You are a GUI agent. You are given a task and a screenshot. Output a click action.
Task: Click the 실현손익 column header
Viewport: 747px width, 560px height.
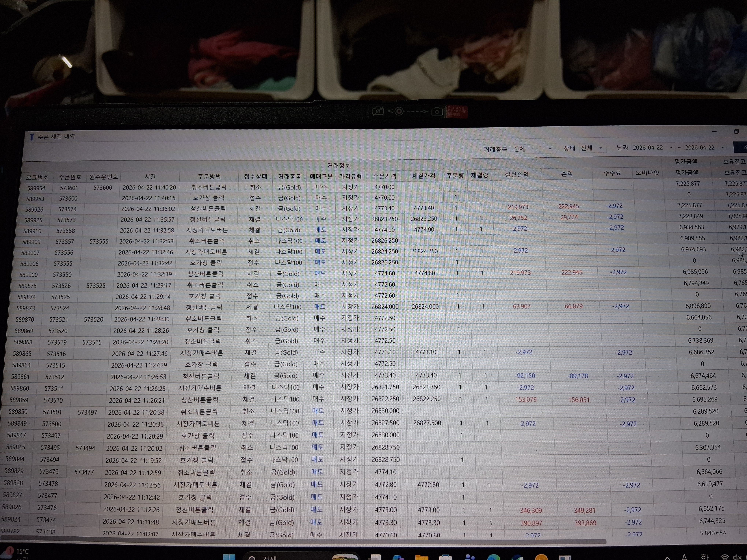[517, 174]
